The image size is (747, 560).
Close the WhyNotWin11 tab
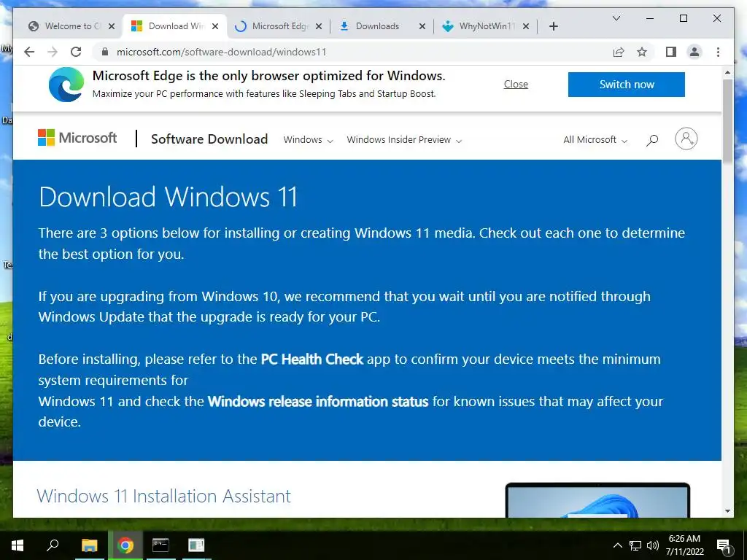pyautogui.click(x=526, y=26)
